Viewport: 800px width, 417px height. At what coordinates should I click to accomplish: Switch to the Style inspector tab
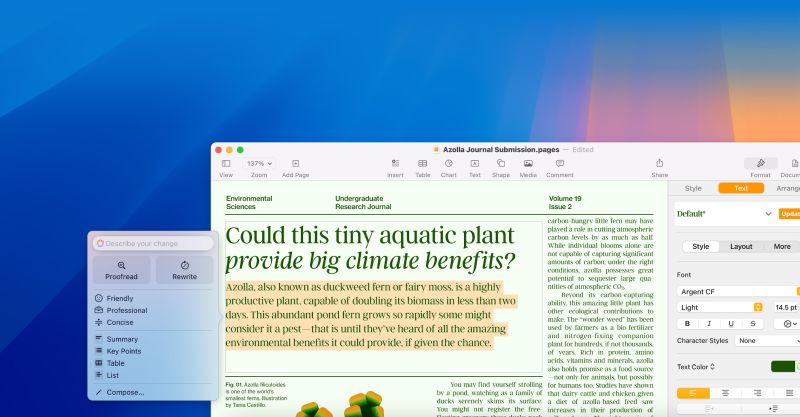click(693, 188)
